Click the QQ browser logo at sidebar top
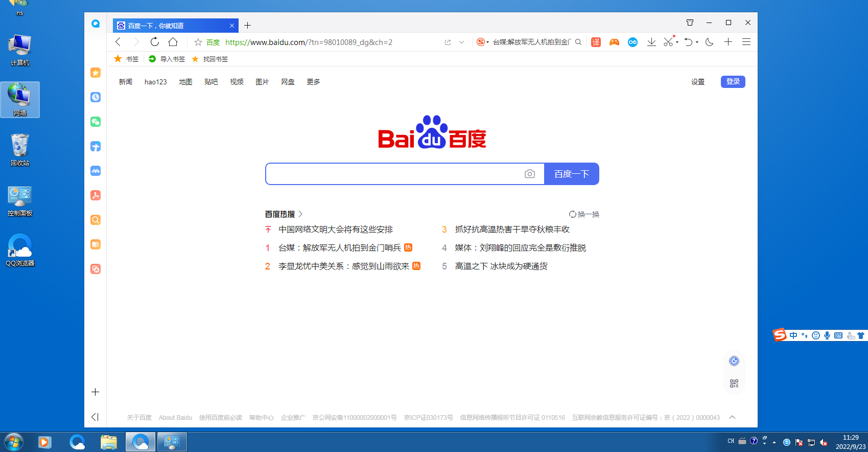 tap(96, 24)
